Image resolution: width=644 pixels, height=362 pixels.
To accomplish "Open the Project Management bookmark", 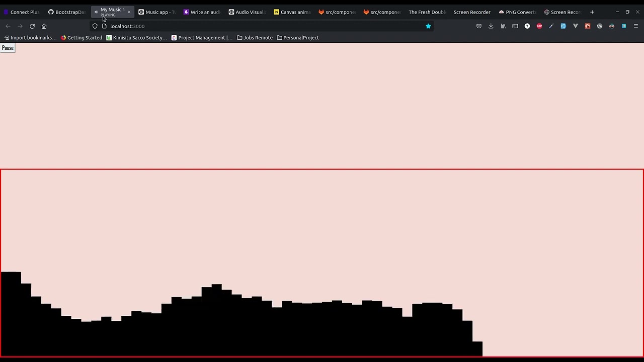I will pos(202,38).
